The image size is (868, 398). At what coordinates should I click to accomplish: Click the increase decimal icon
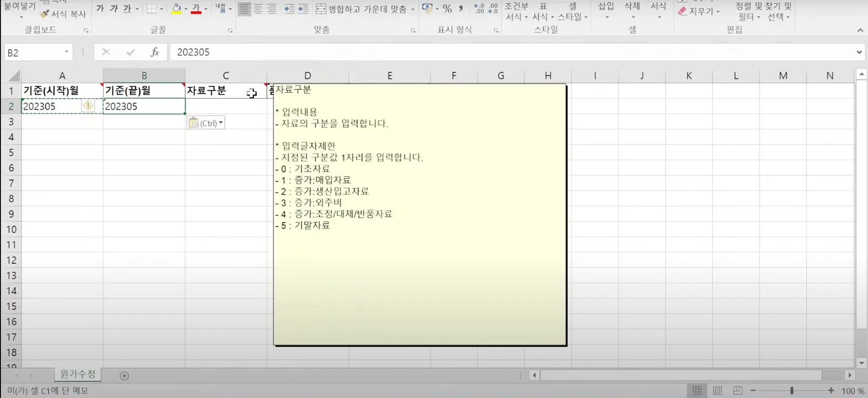coord(479,9)
